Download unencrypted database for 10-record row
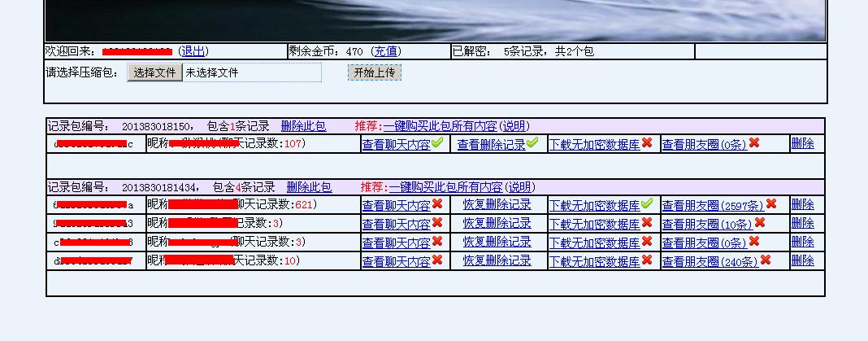This screenshot has height=341, width=868. [x=595, y=261]
